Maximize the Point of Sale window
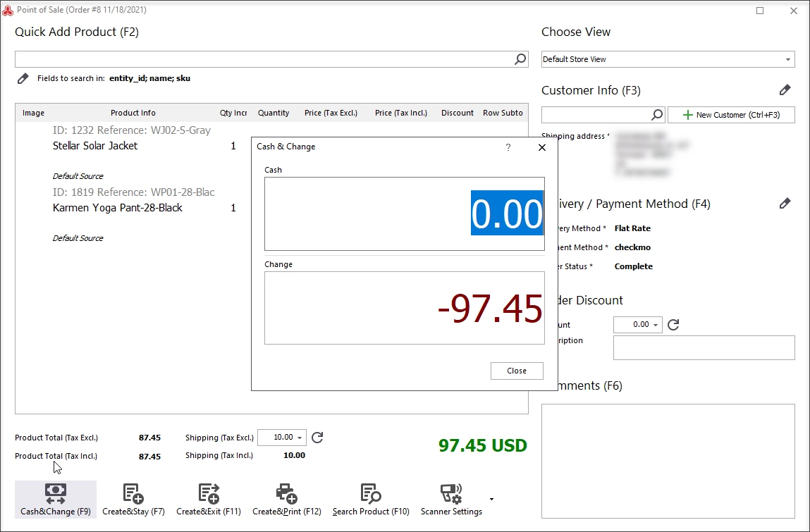 [760, 11]
